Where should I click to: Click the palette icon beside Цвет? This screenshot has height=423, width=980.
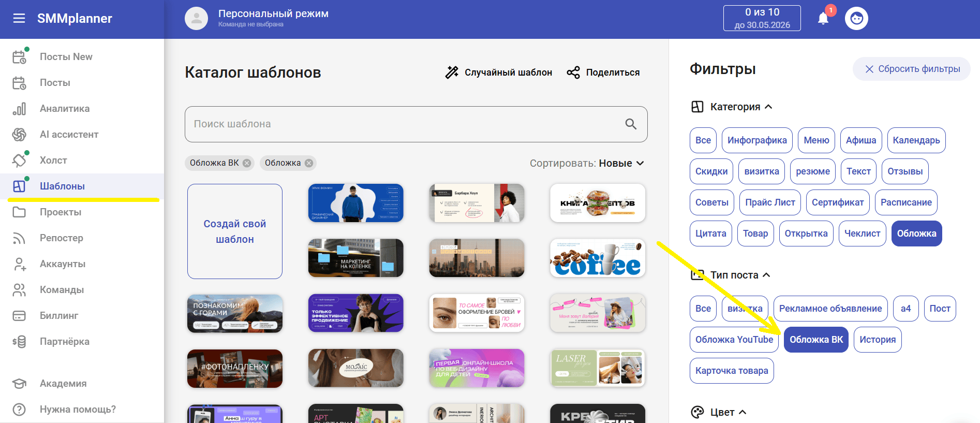tap(697, 412)
